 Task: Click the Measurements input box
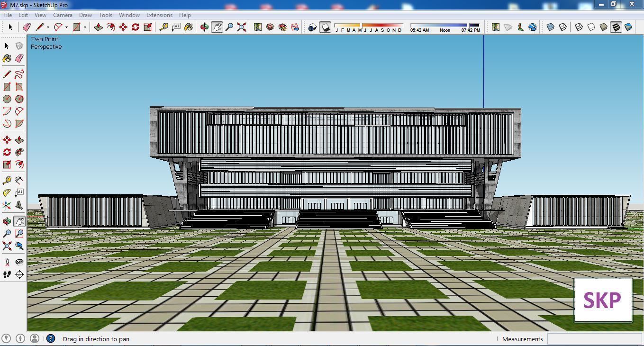pyautogui.click(x=594, y=339)
